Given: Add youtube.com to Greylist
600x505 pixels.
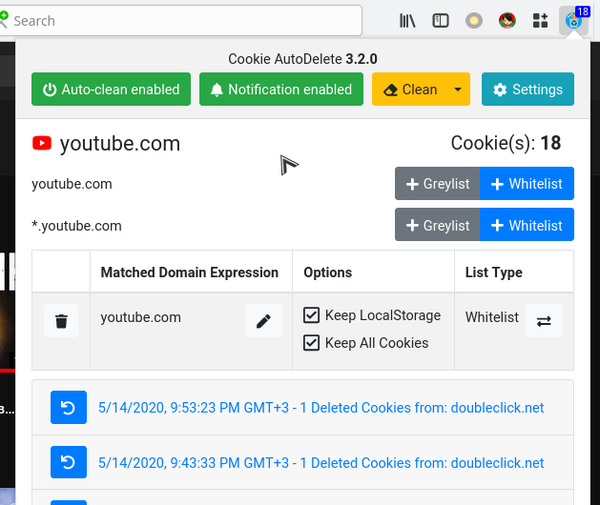Looking at the screenshot, I should tap(437, 184).
